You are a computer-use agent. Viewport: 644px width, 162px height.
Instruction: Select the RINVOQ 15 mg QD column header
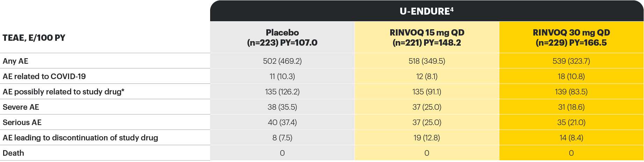[427, 38]
